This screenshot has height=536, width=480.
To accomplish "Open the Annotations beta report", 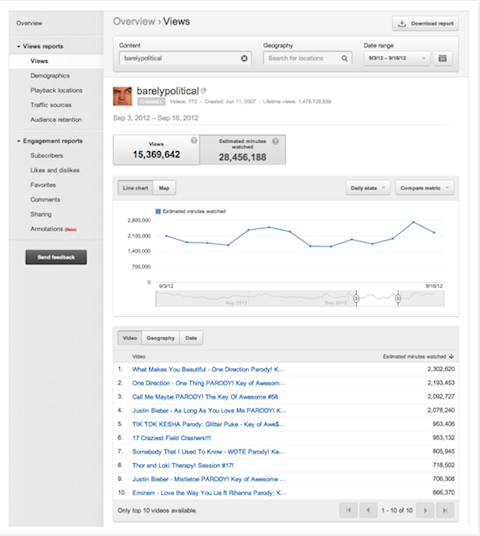I will click(53, 229).
